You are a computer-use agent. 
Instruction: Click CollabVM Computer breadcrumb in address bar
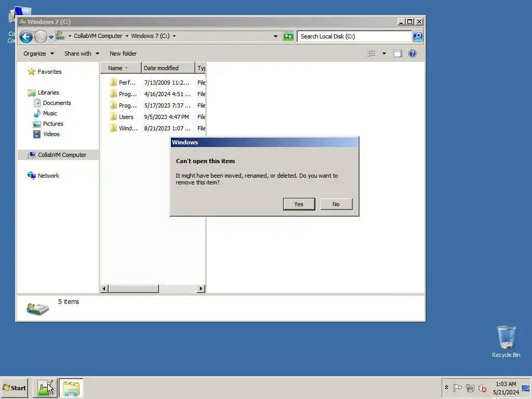tap(98, 36)
